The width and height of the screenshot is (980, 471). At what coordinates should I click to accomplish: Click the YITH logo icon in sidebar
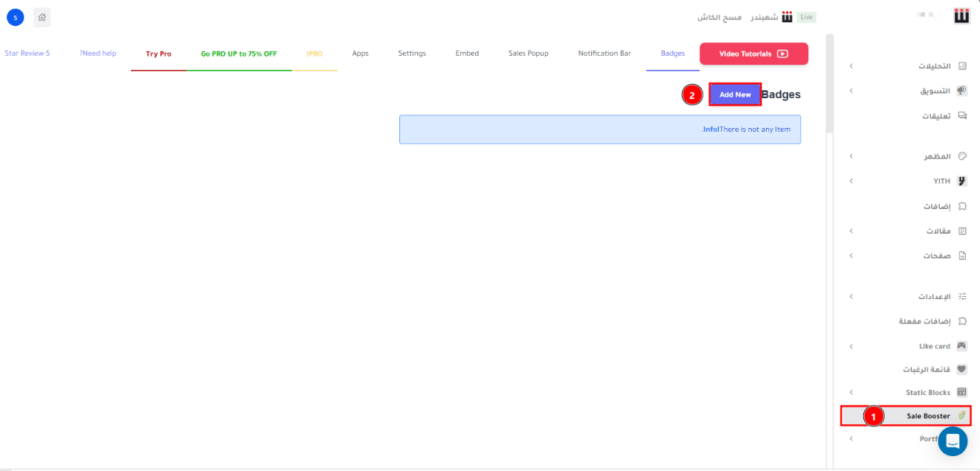pos(962,181)
